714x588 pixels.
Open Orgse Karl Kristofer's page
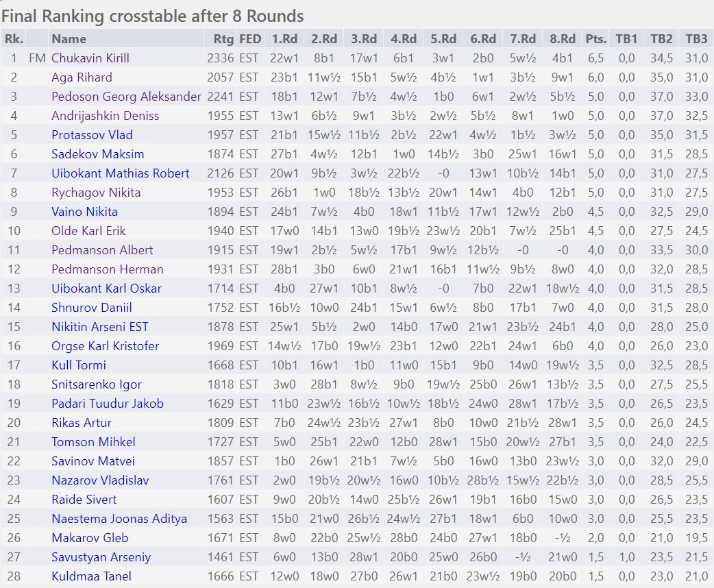(x=106, y=345)
